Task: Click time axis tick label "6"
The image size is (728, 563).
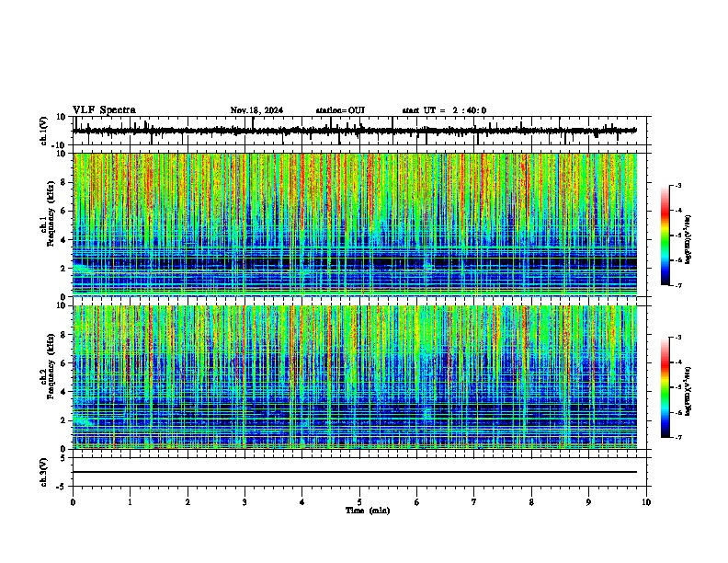Action: 417,502
